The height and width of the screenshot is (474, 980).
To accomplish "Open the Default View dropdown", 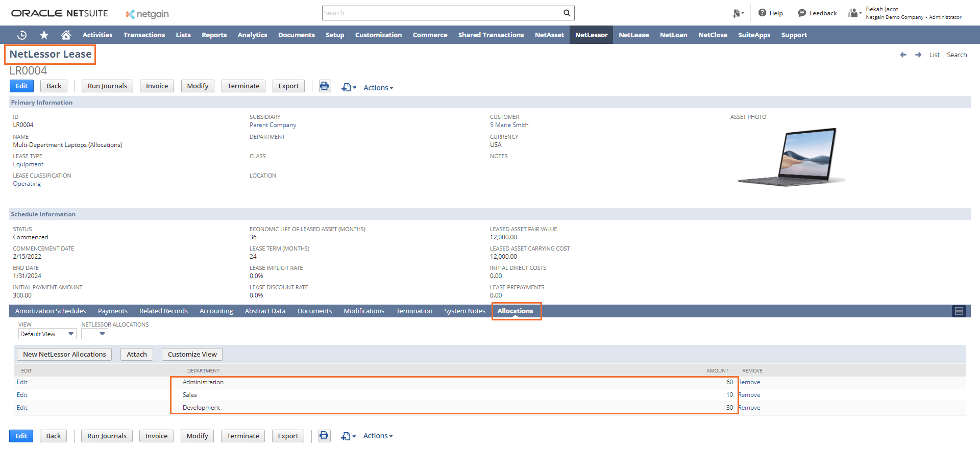I will pyautogui.click(x=47, y=334).
